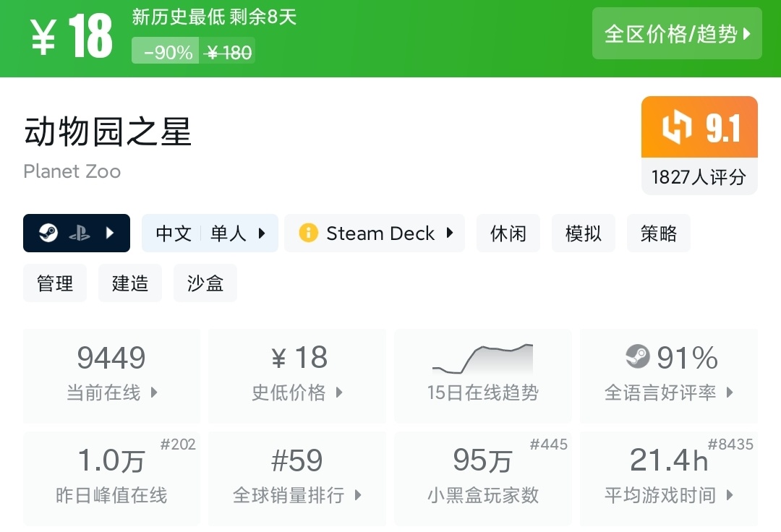Select the 建造 tag
The height and width of the screenshot is (532, 781).
pos(130,283)
